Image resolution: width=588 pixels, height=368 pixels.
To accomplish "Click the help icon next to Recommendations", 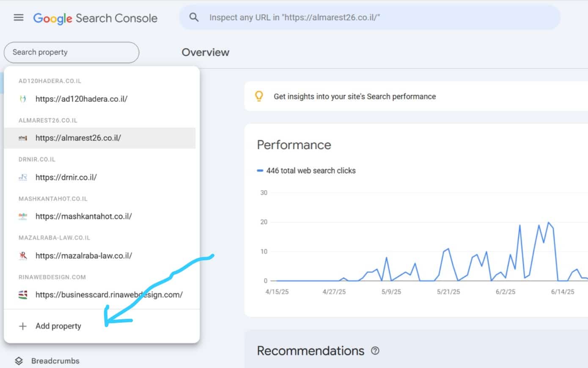I will click(x=375, y=351).
